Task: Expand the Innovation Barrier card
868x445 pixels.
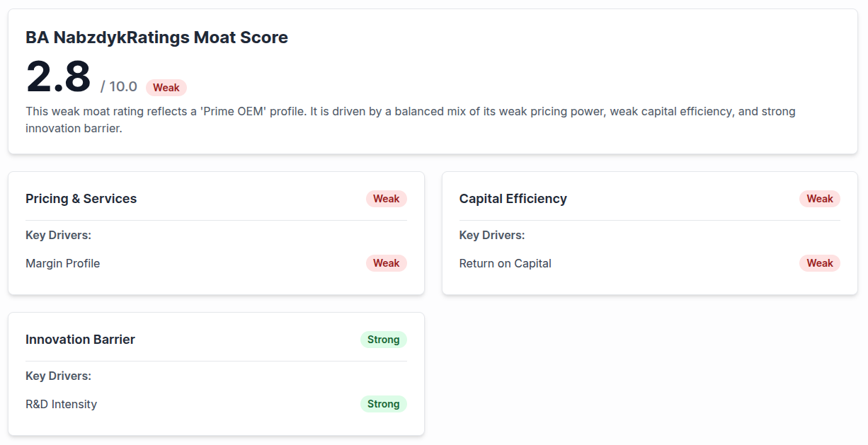Action: 80,340
